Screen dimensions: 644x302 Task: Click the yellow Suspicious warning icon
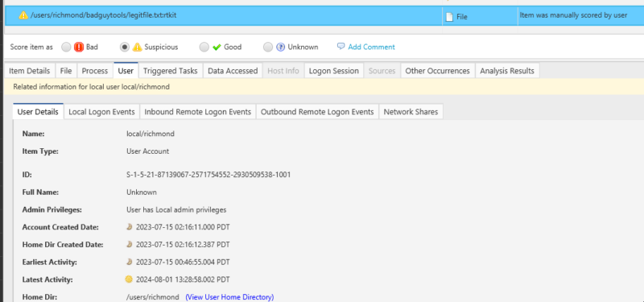pos(137,48)
